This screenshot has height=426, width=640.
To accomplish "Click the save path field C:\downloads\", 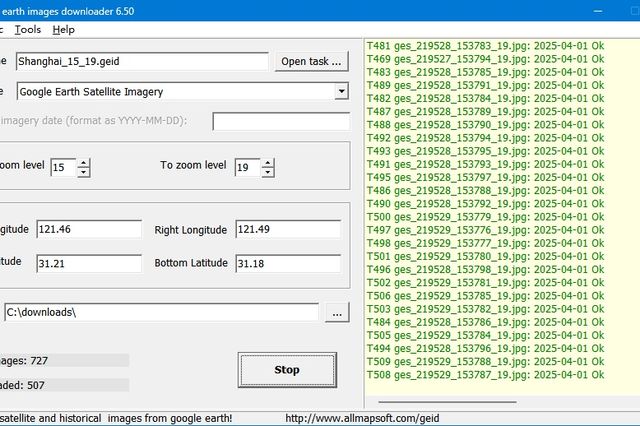I will click(x=161, y=312).
